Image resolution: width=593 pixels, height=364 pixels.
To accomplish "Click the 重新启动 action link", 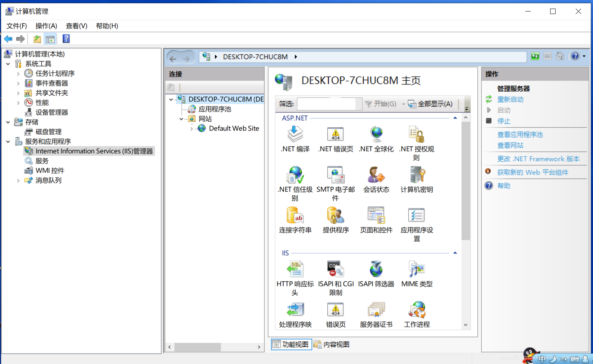I will click(x=510, y=100).
